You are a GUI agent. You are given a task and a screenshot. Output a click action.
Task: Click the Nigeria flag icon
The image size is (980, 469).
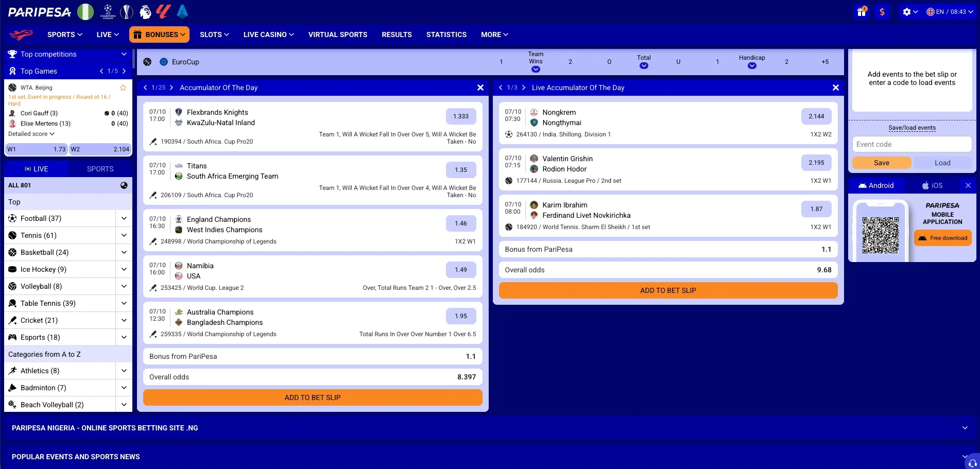tap(85, 11)
